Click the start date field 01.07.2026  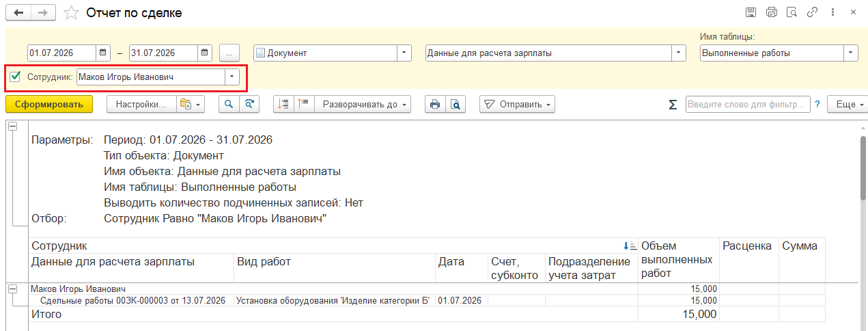pyautogui.click(x=61, y=53)
